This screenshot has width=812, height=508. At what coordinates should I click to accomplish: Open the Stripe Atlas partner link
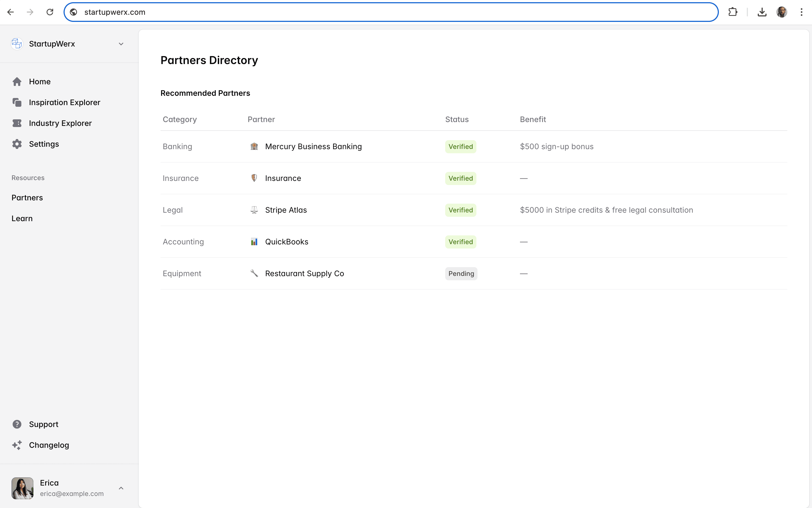pyautogui.click(x=286, y=210)
